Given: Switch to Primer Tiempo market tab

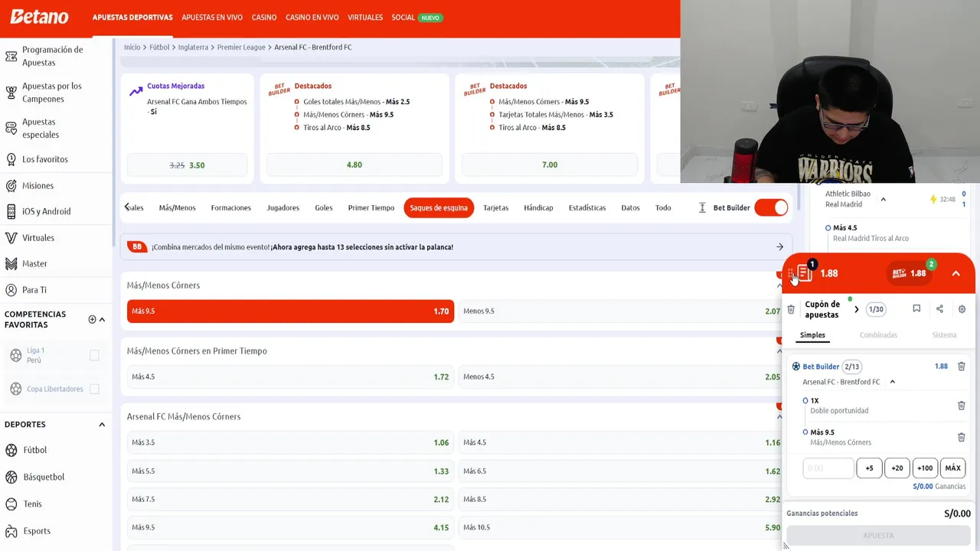Looking at the screenshot, I should coord(371,207).
